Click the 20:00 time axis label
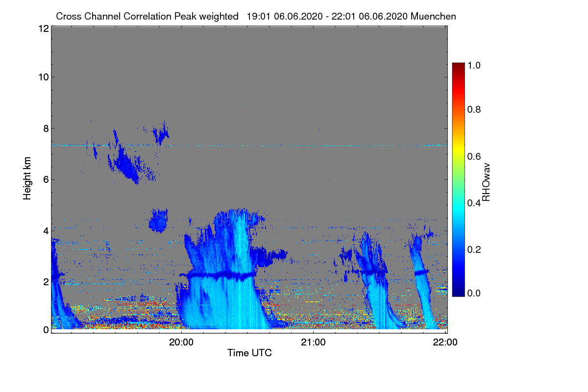588x392 pixels. [x=181, y=342]
